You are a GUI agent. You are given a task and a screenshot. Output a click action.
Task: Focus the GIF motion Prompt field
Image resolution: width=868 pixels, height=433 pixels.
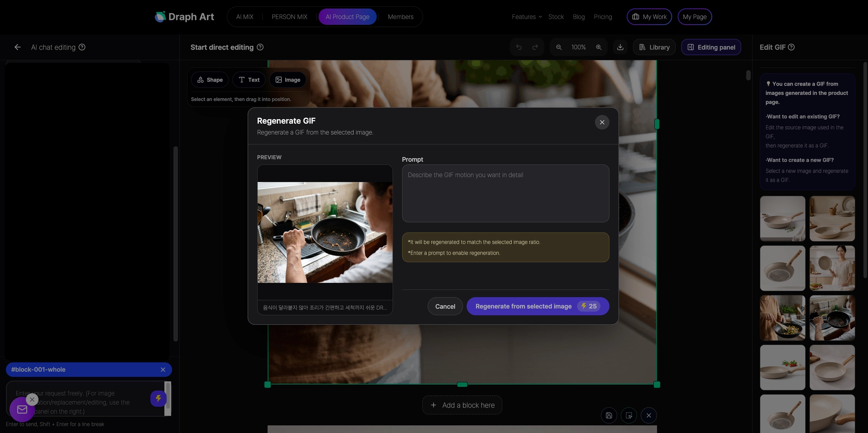[x=506, y=193]
